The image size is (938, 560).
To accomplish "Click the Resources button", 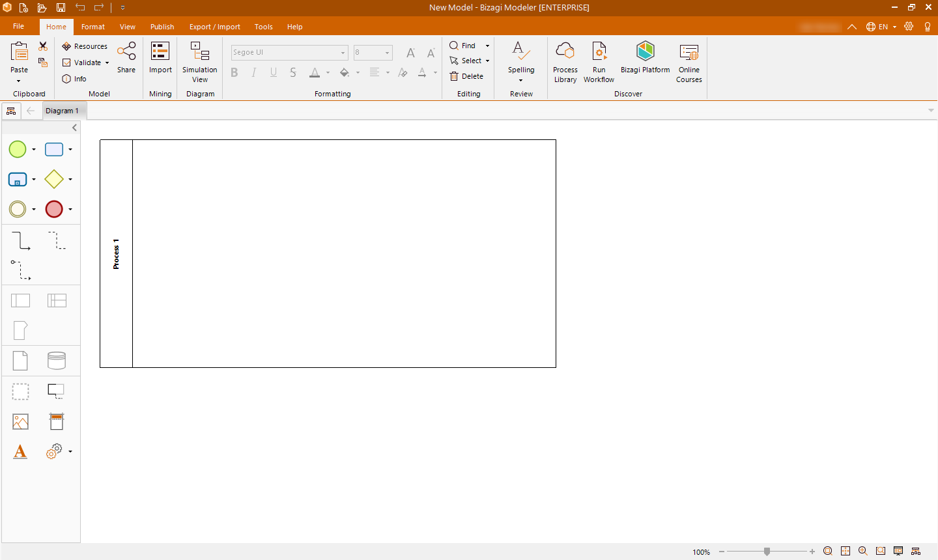I will 85,46.
